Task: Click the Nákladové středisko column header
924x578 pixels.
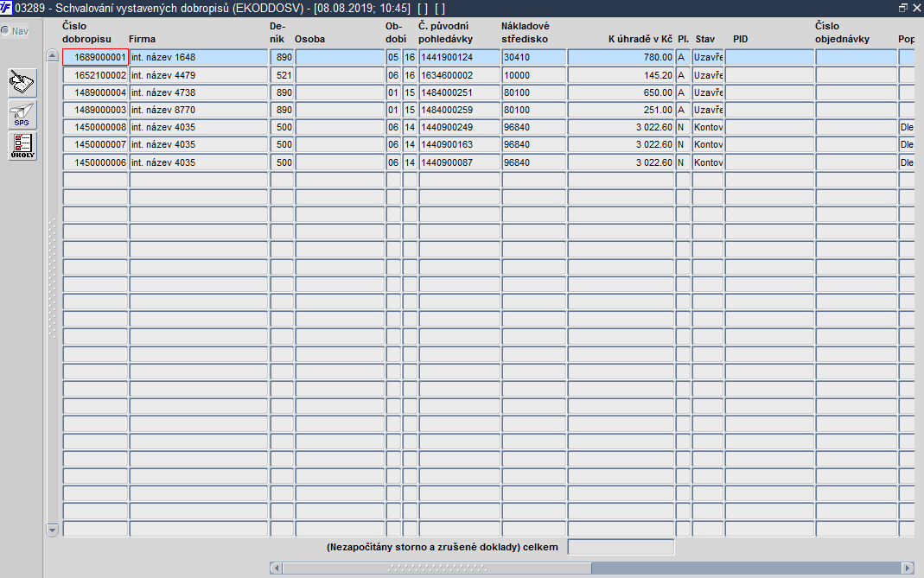Action: point(525,33)
